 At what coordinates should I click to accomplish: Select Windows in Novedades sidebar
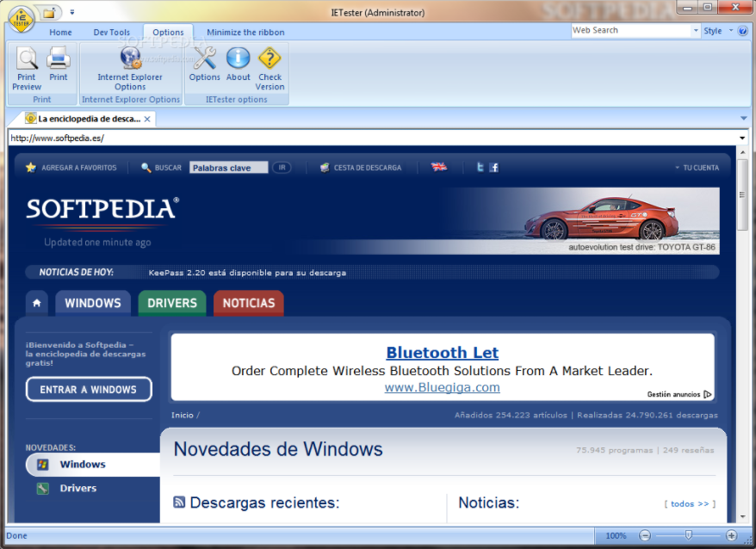[93, 464]
